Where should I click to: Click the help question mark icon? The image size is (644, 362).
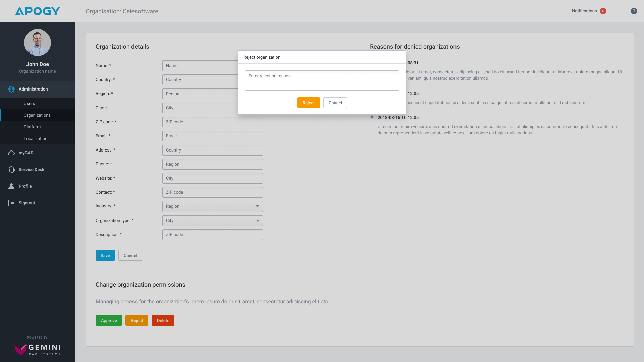(634, 11)
